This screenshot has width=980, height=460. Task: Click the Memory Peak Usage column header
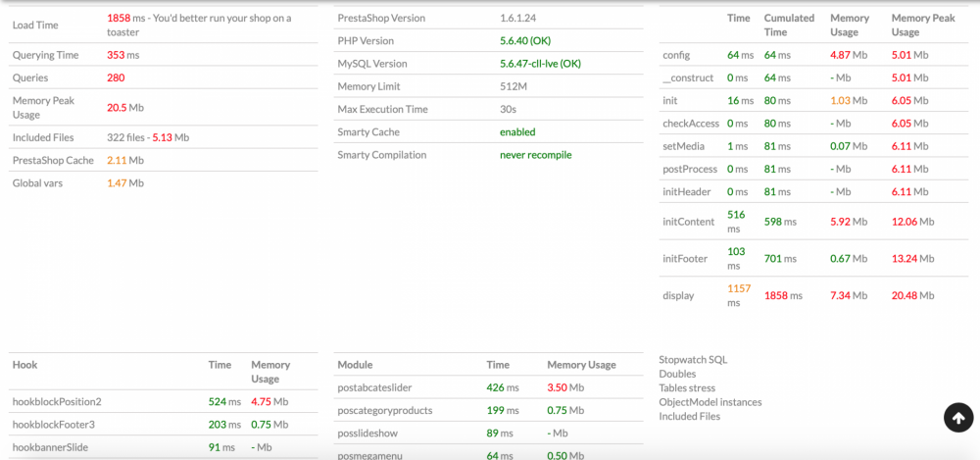point(922,25)
